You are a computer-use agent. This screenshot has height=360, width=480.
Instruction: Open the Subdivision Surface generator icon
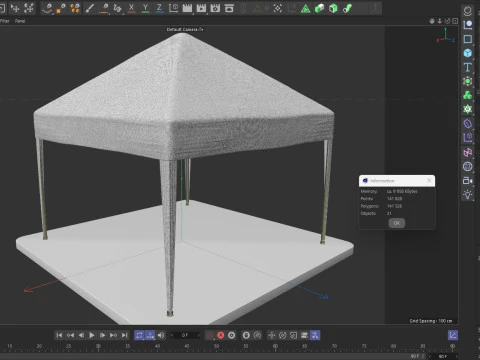(468, 81)
